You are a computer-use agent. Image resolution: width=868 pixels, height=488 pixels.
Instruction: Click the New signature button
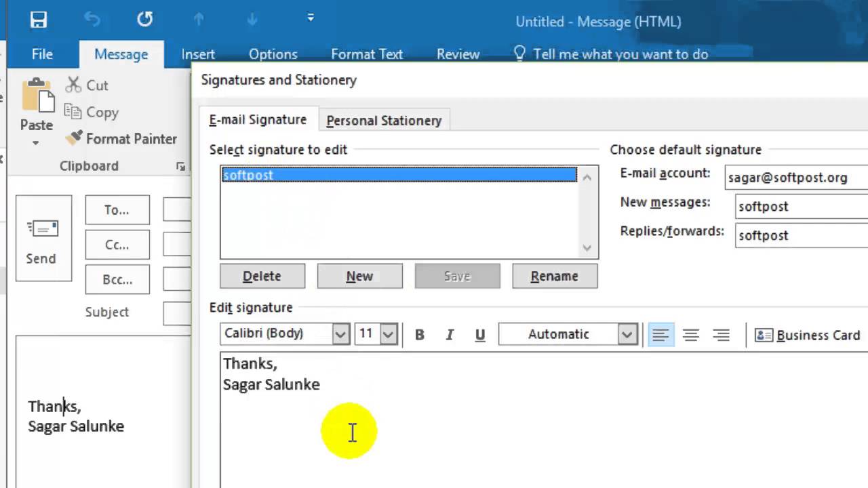[359, 276]
